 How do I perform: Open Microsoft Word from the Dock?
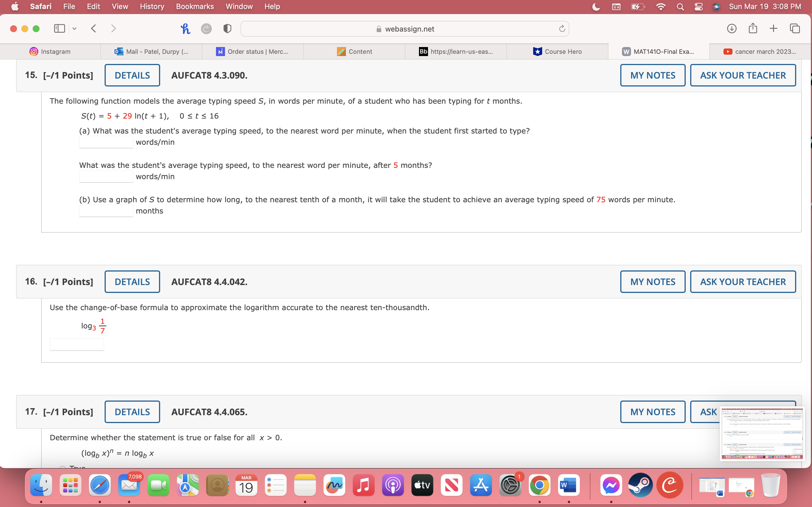[569, 485]
